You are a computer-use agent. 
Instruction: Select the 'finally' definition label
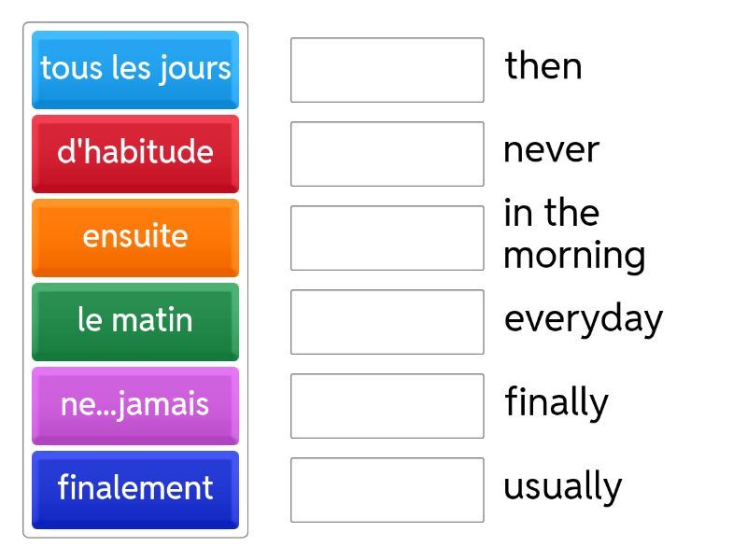(557, 402)
